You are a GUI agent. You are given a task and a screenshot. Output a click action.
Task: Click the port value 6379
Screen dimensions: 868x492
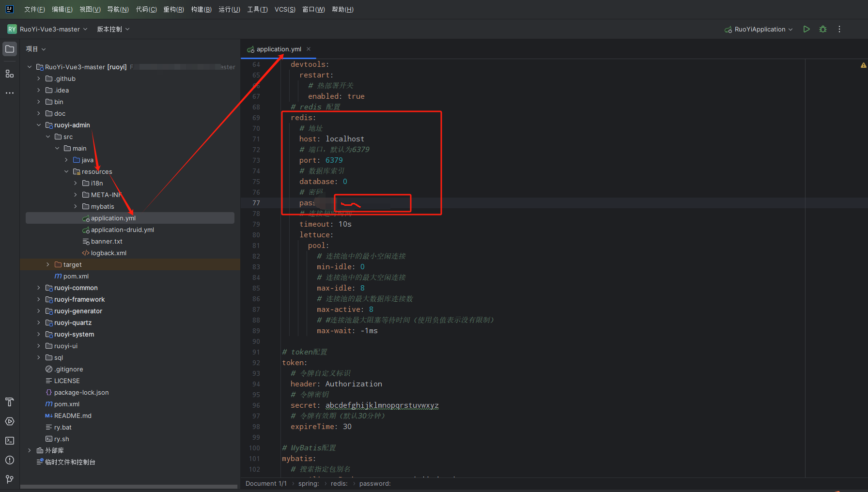point(334,160)
